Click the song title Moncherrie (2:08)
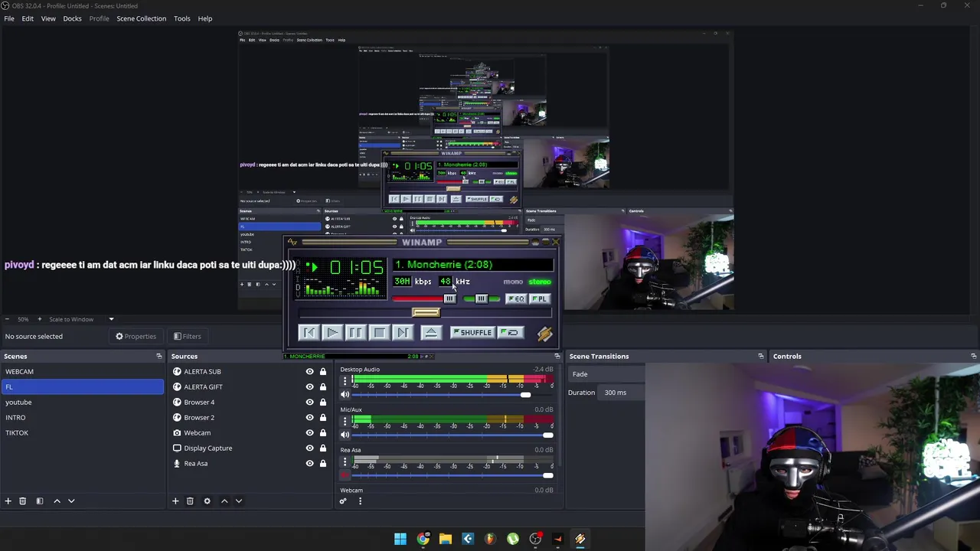This screenshot has width=980, height=551. (x=444, y=265)
